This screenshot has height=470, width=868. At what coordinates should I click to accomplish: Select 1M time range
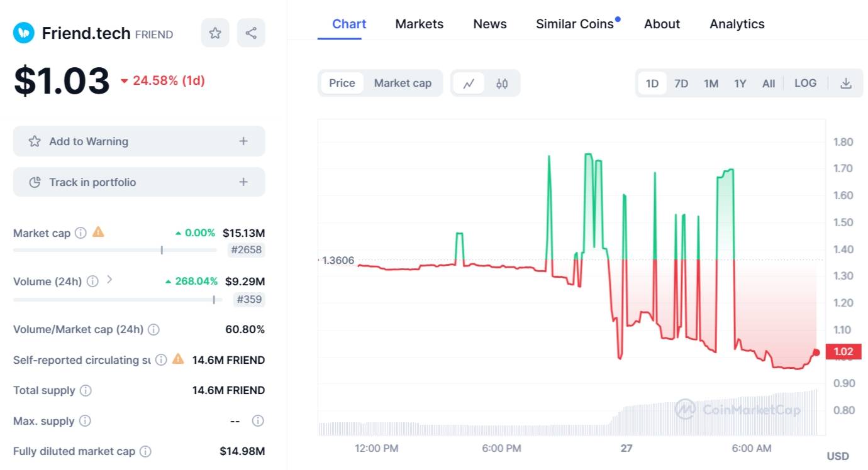click(711, 83)
